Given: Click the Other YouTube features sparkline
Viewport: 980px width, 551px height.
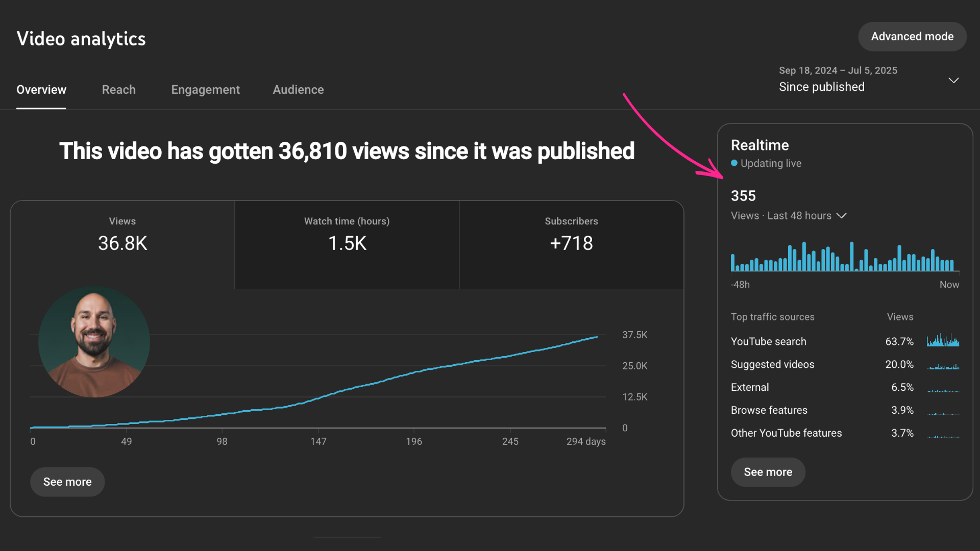Looking at the screenshot, I should (943, 436).
